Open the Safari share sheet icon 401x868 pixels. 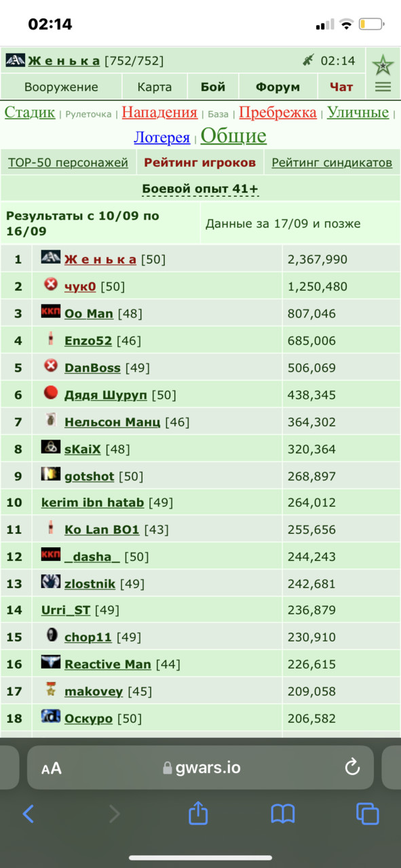[197, 812]
